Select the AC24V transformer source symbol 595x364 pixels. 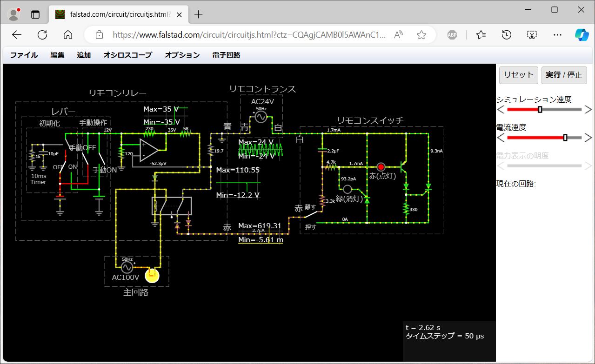tap(261, 117)
